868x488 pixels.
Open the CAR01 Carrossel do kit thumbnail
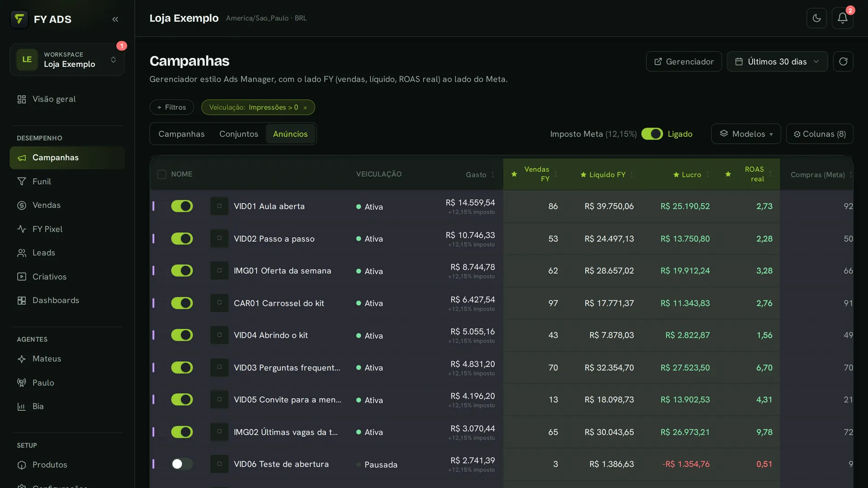pos(219,303)
